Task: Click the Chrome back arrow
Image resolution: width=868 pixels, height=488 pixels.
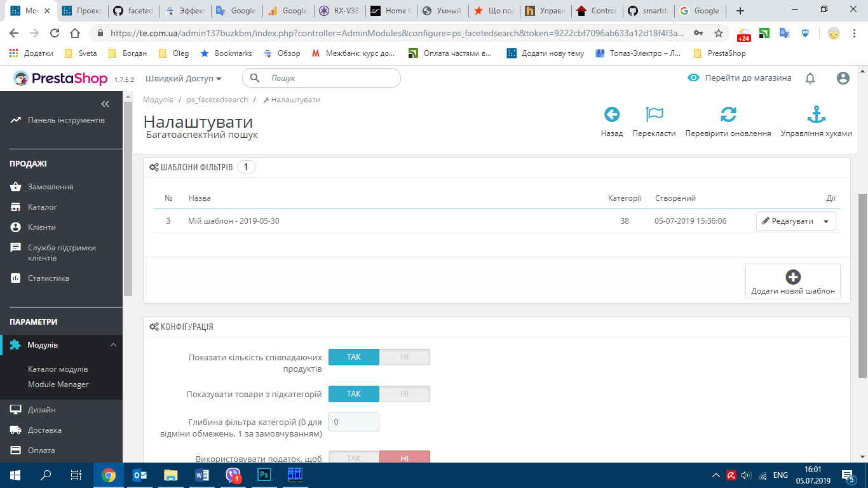Action: pos(14,33)
